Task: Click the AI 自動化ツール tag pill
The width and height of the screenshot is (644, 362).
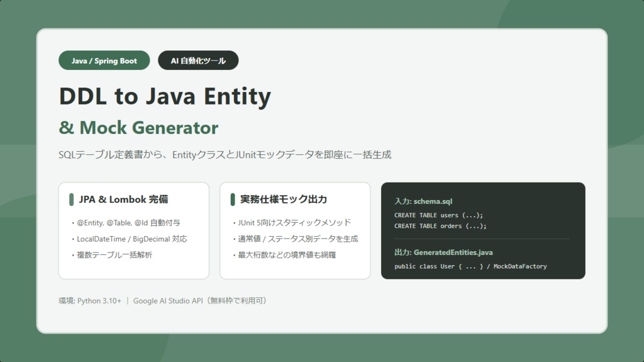Action: point(198,60)
